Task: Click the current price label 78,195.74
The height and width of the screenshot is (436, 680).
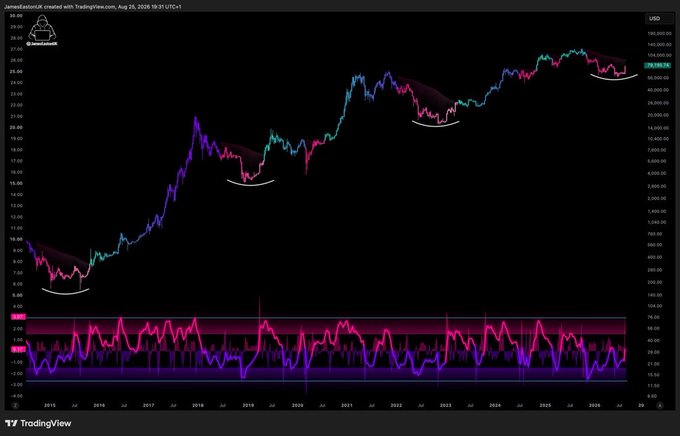Action: tap(658, 65)
